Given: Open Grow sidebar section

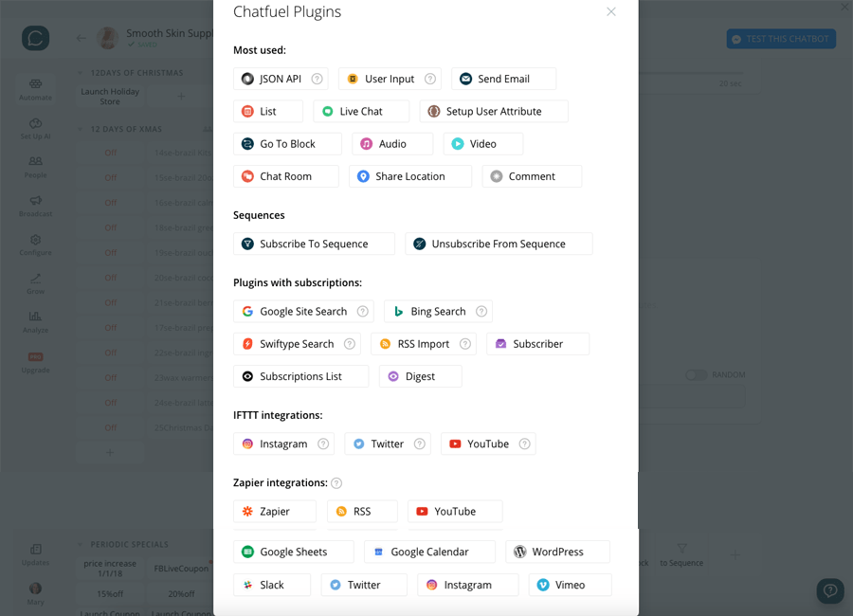Looking at the screenshot, I should point(35,283).
